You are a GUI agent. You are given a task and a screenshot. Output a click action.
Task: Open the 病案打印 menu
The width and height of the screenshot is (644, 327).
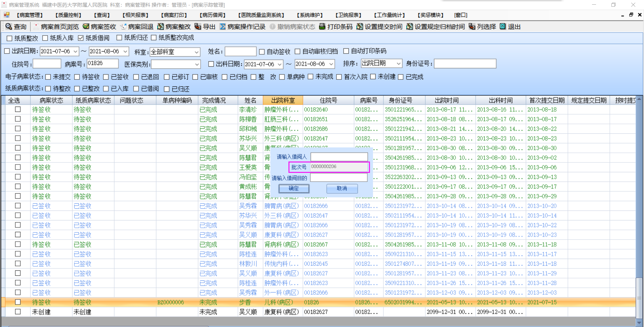pyautogui.click(x=174, y=15)
